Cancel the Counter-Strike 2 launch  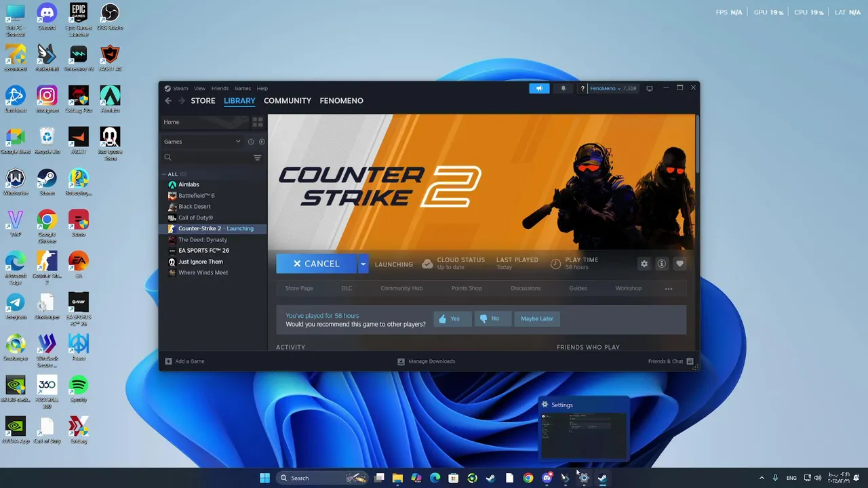click(316, 264)
